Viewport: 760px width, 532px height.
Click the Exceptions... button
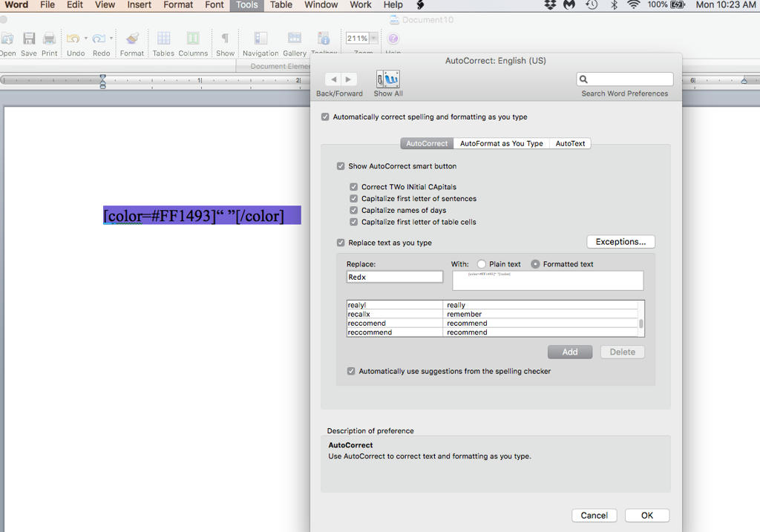(x=620, y=242)
